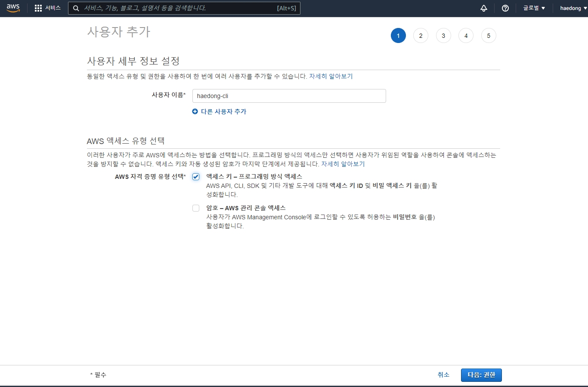Click the required field footnote text
This screenshot has height=387, width=588.
pos(98,375)
